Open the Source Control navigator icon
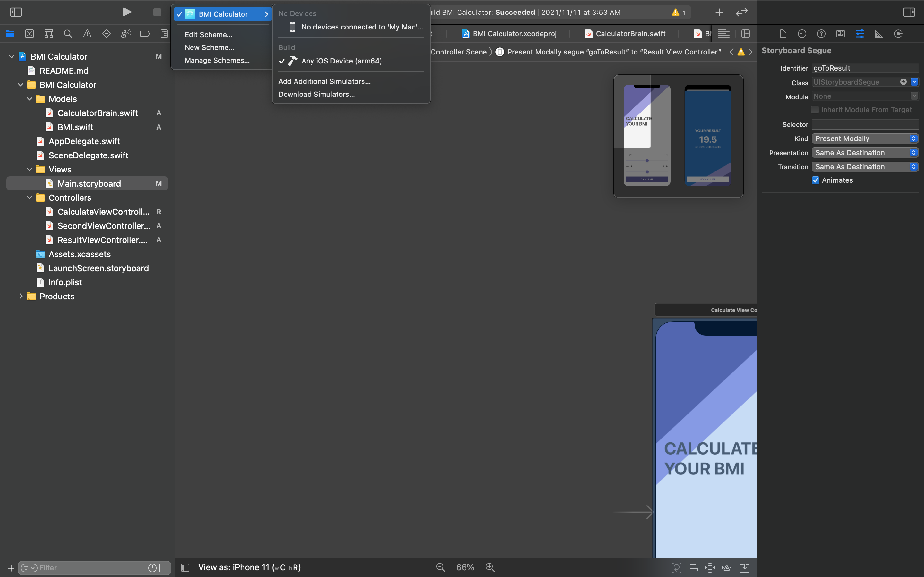This screenshot has height=577, width=924. click(30, 34)
